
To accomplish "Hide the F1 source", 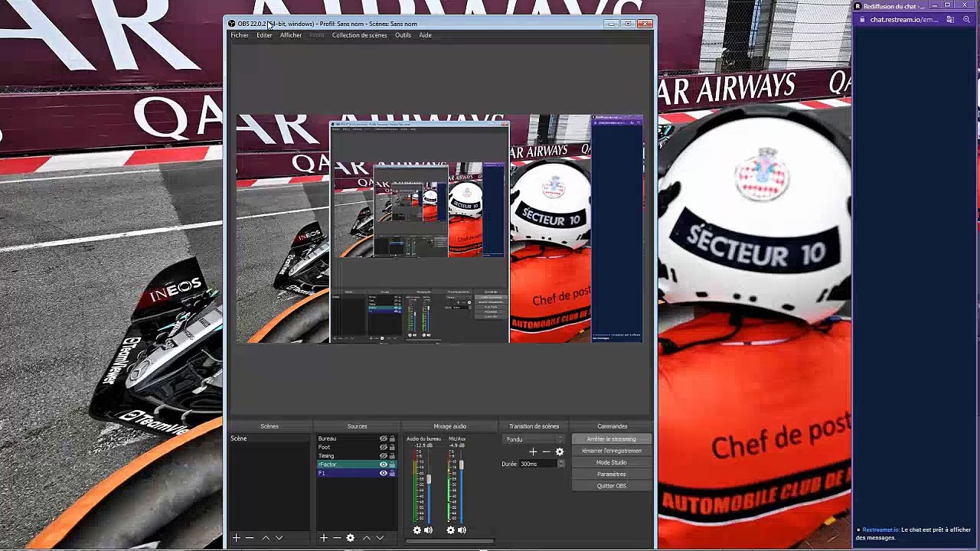I will [x=383, y=473].
